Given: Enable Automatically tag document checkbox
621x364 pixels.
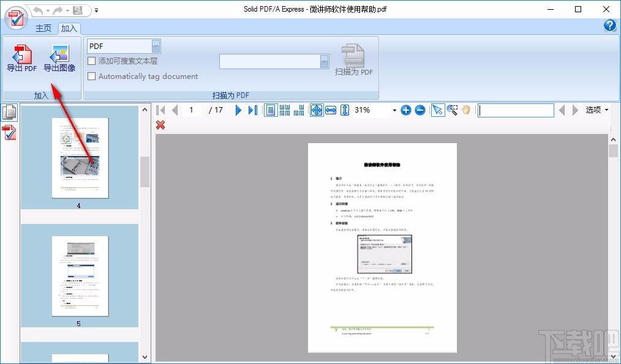Looking at the screenshot, I should tap(91, 76).
